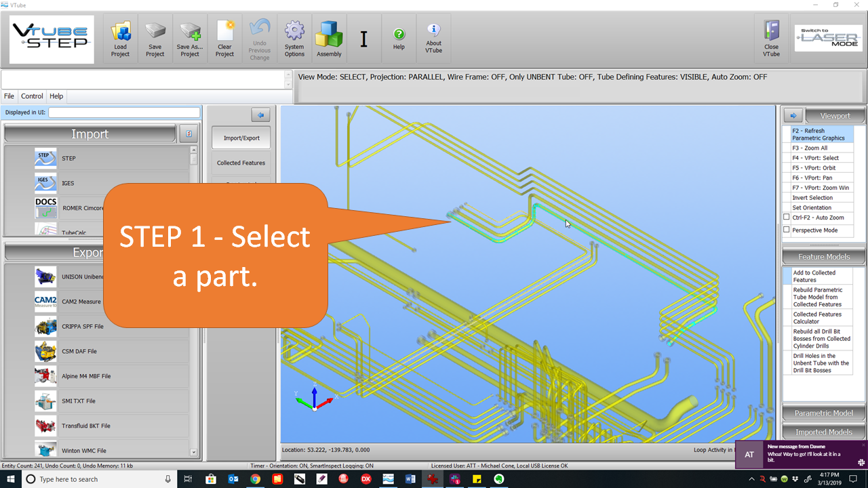This screenshot has width=868, height=488.
Task: Collapse the left panel with blue arrow
Action: coord(260,115)
